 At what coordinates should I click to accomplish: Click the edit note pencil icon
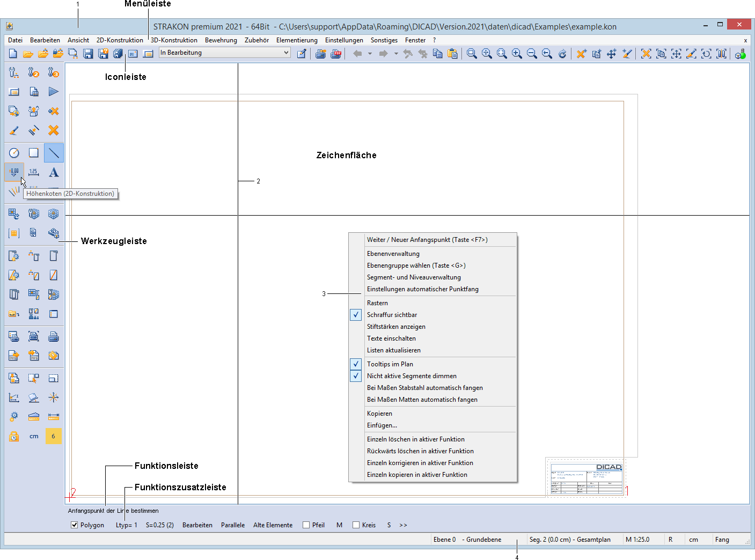point(302,53)
